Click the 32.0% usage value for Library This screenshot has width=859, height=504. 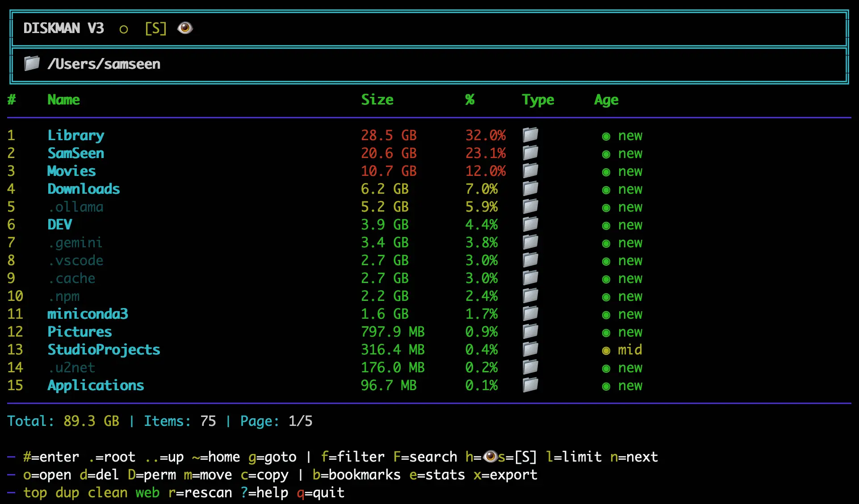point(486,135)
